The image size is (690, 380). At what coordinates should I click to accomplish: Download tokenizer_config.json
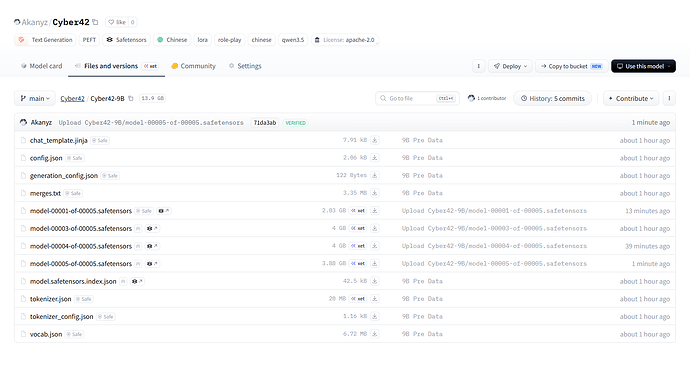[x=374, y=316]
